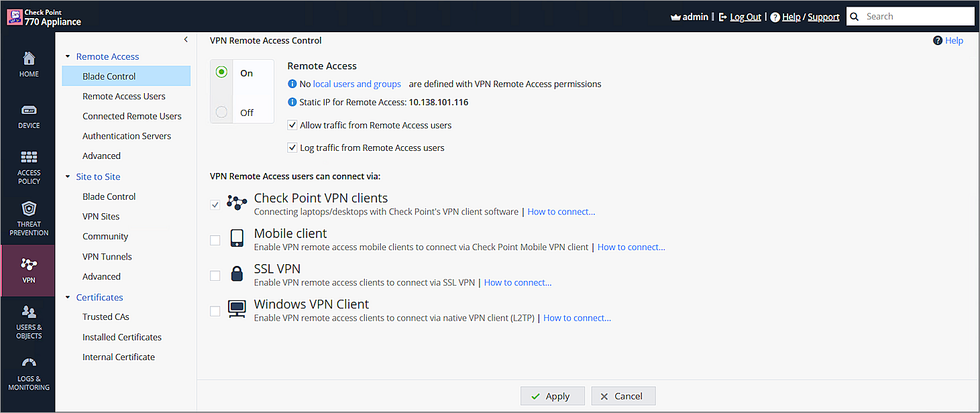Open VPN Sites page
The image size is (980, 413).
tap(101, 216)
